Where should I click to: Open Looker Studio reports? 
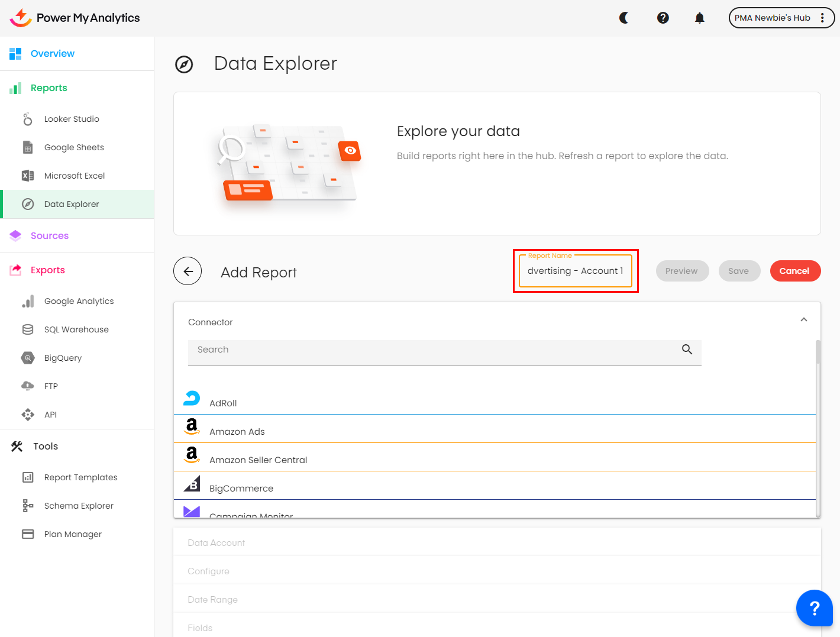point(72,119)
